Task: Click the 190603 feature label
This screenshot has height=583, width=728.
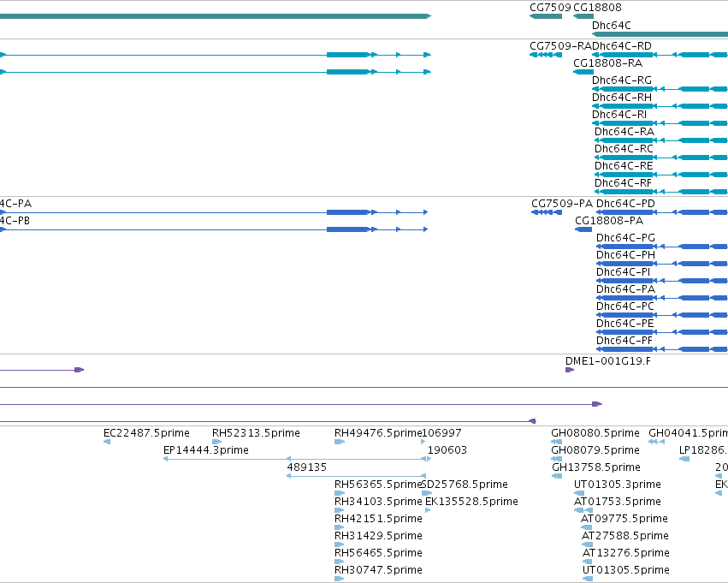Action: coord(447,450)
